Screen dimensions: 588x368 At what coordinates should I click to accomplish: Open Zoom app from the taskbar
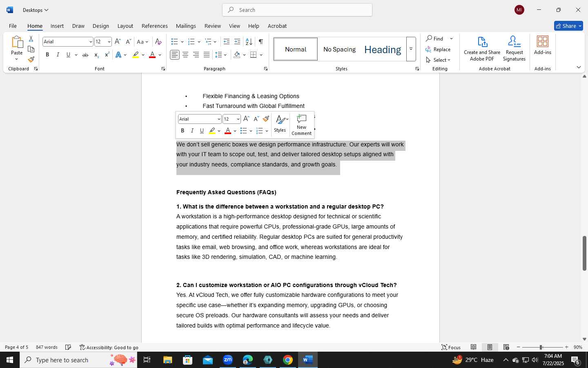click(228, 360)
